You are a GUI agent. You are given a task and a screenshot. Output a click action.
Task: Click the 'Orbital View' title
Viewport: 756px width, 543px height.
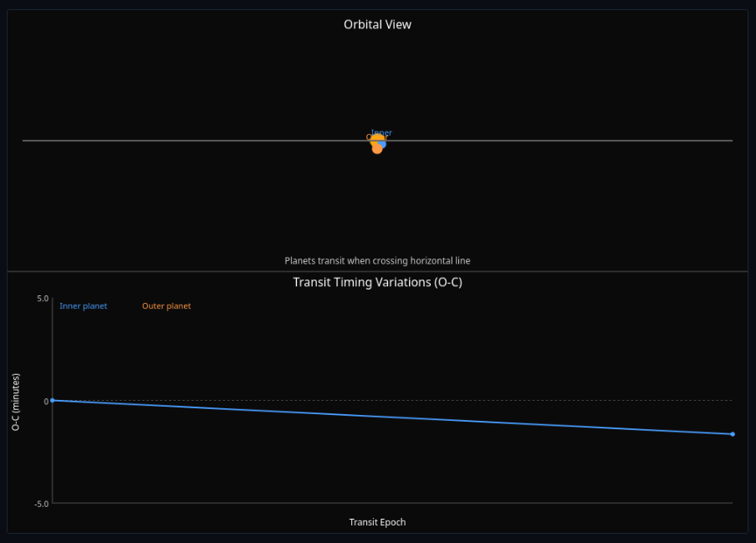377,24
